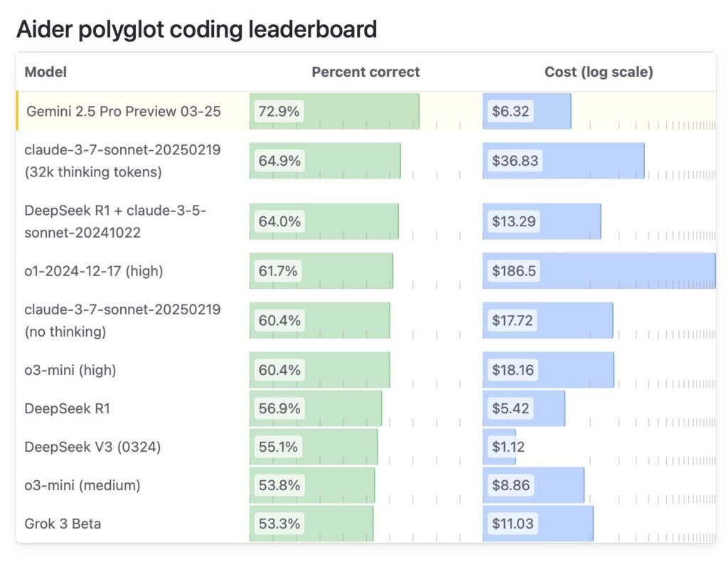Click the Model column header
728x567 pixels.
(x=45, y=72)
